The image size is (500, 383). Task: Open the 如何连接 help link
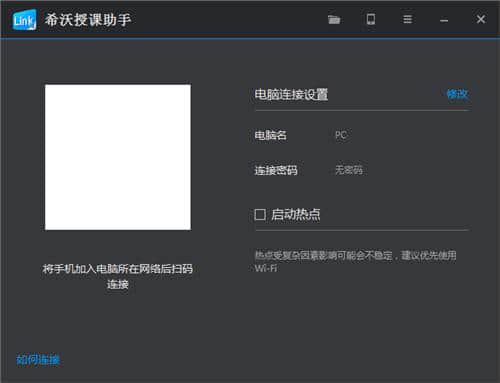38,360
